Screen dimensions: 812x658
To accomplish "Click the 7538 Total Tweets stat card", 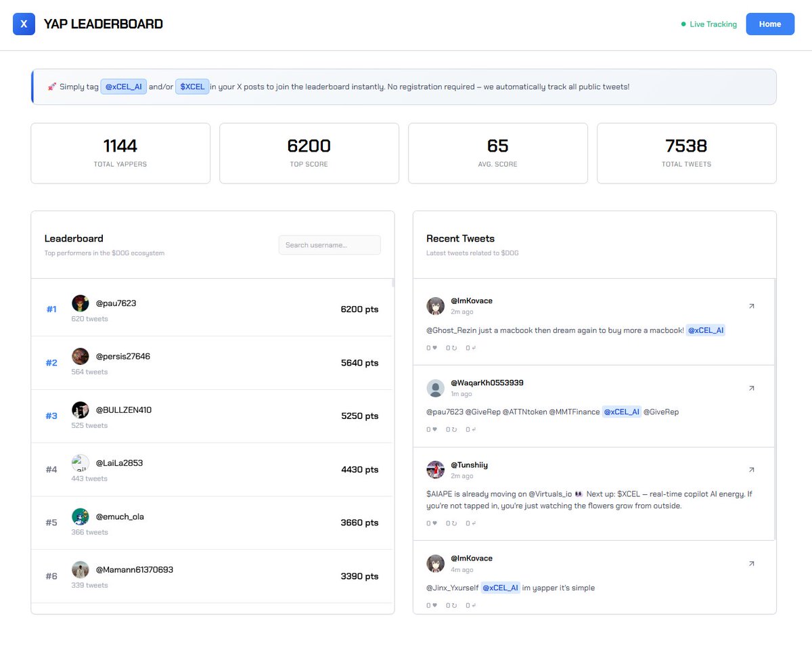I will pyautogui.click(x=687, y=153).
